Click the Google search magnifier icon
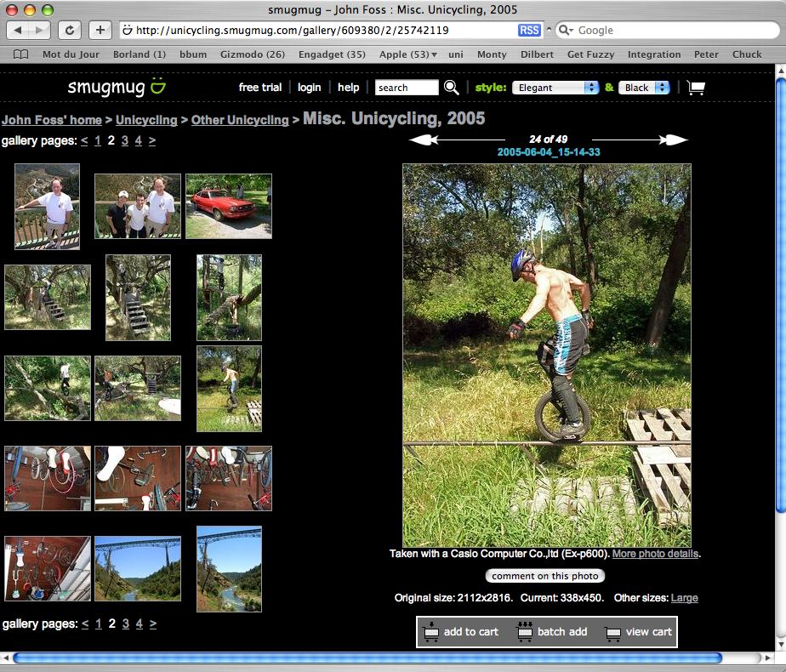This screenshot has height=672, width=786. pos(566,30)
